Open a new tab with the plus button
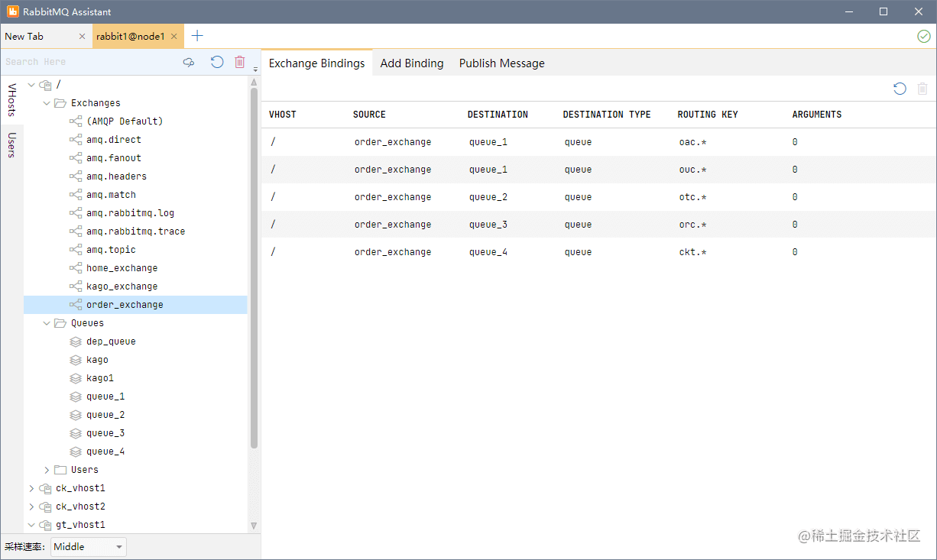The image size is (937, 560). click(x=197, y=35)
